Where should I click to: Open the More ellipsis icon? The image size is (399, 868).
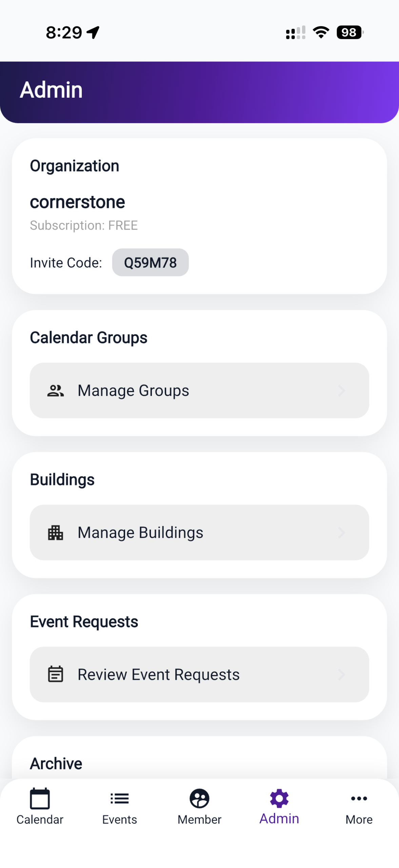point(359,798)
